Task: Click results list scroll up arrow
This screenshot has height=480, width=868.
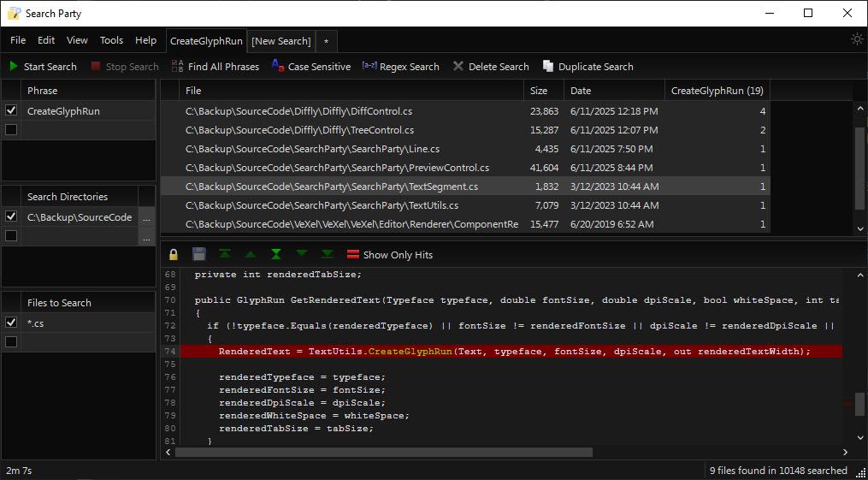Action: click(x=859, y=109)
